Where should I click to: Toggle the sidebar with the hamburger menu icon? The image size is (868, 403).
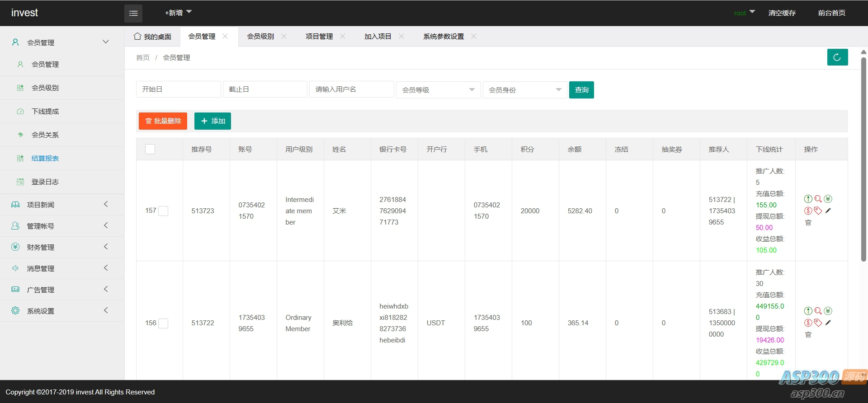click(133, 14)
